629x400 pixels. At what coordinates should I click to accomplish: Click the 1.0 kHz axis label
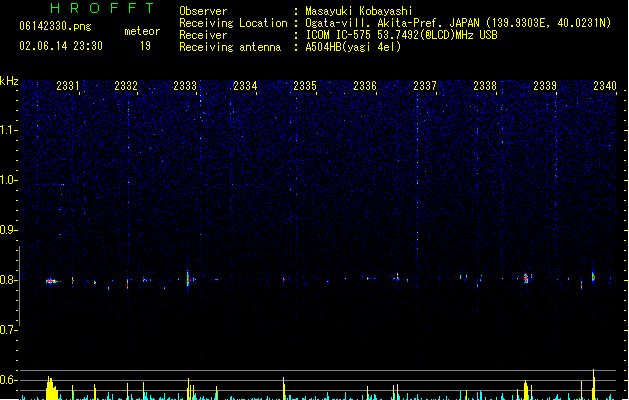[x=8, y=180]
